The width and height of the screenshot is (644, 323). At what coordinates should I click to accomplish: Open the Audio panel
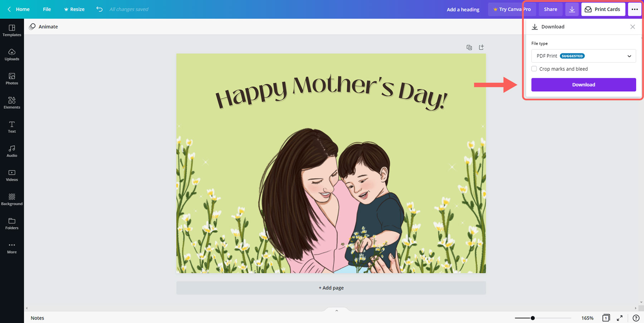pos(12,151)
